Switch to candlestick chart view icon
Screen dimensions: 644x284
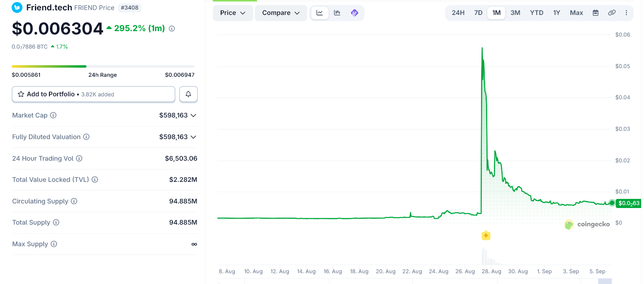point(337,13)
